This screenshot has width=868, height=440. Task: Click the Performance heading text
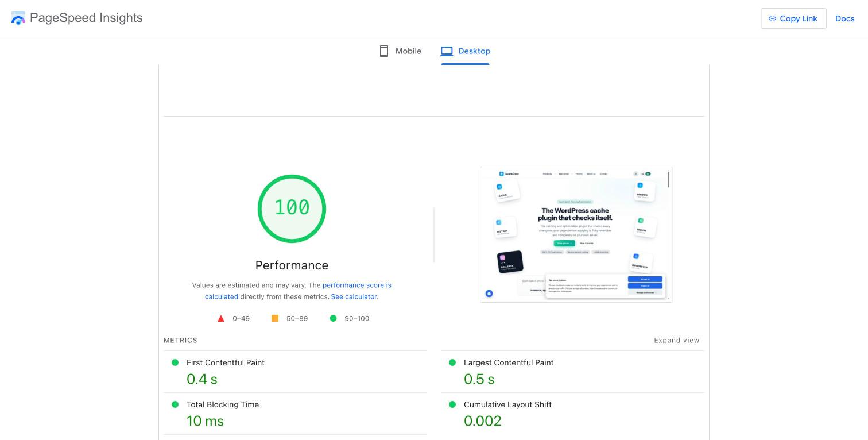tap(292, 265)
